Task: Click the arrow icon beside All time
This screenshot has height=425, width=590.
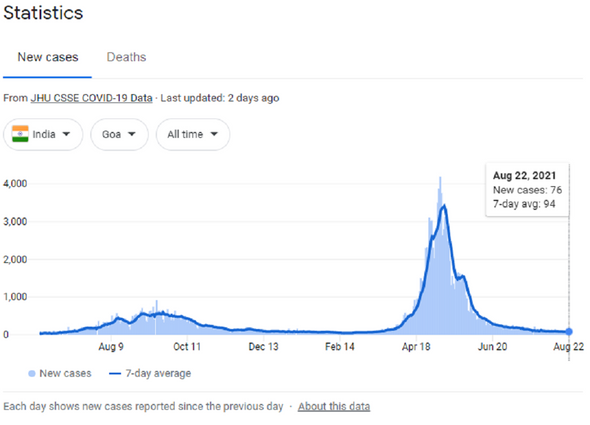Action: pos(214,134)
